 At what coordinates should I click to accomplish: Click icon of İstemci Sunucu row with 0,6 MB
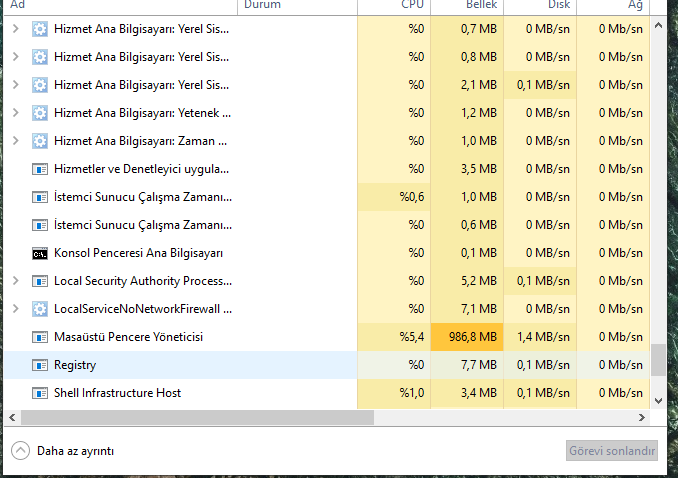tap(40, 225)
